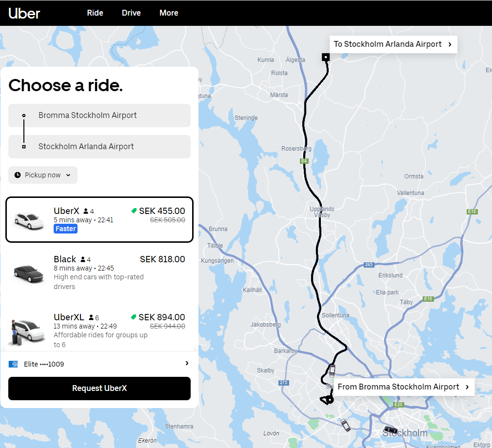The image size is (492, 448).
Task: Select the Black ride option
Action: click(x=99, y=272)
